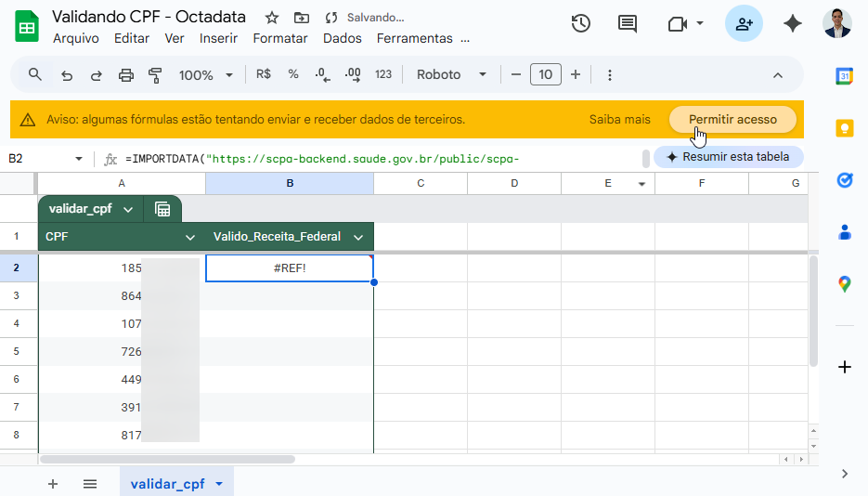Open the Gemini sparkle icon
868x496 pixels.
[793, 23]
